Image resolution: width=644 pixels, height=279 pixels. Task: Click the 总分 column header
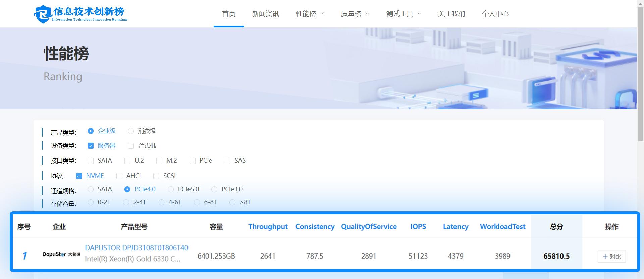(556, 227)
